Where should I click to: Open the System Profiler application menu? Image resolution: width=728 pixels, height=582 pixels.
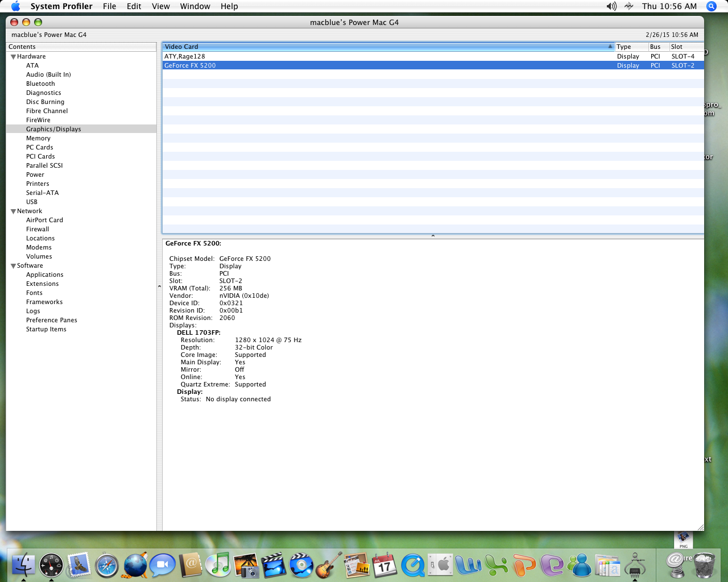pos(61,6)
